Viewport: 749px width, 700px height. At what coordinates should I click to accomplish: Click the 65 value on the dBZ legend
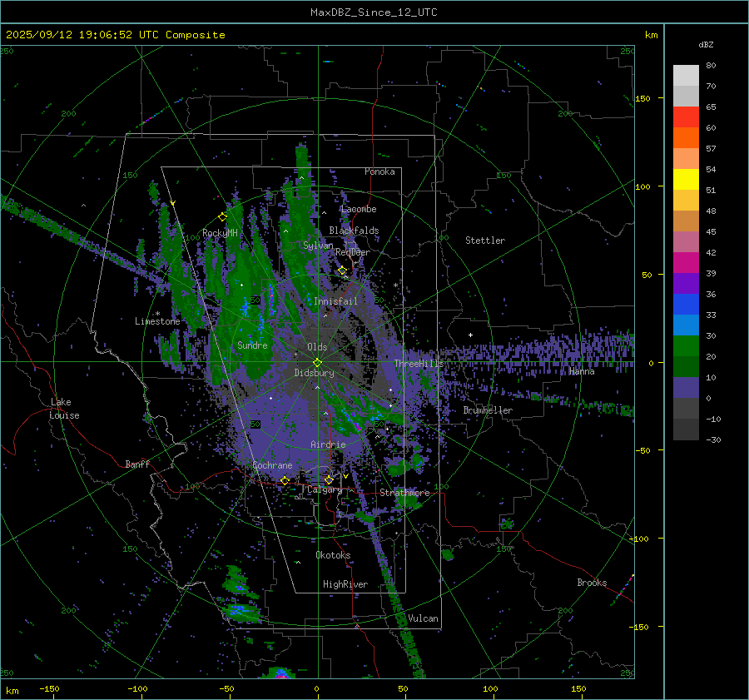(x=711, y=107)
